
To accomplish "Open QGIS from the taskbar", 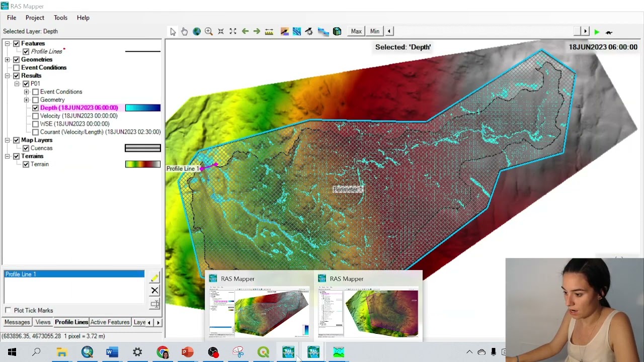I will click(x=263, y=352).
